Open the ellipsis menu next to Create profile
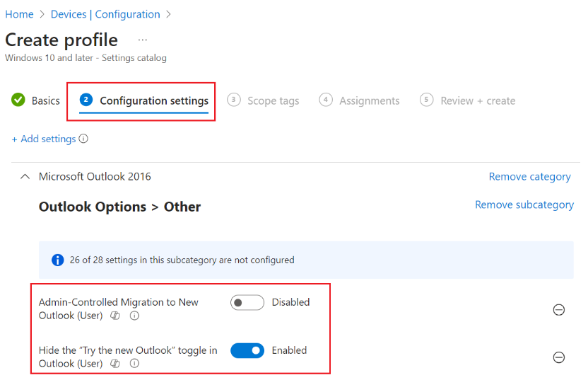Image resolution: width=588 pixels, height=392 pixels. click(x=143, y=40)
